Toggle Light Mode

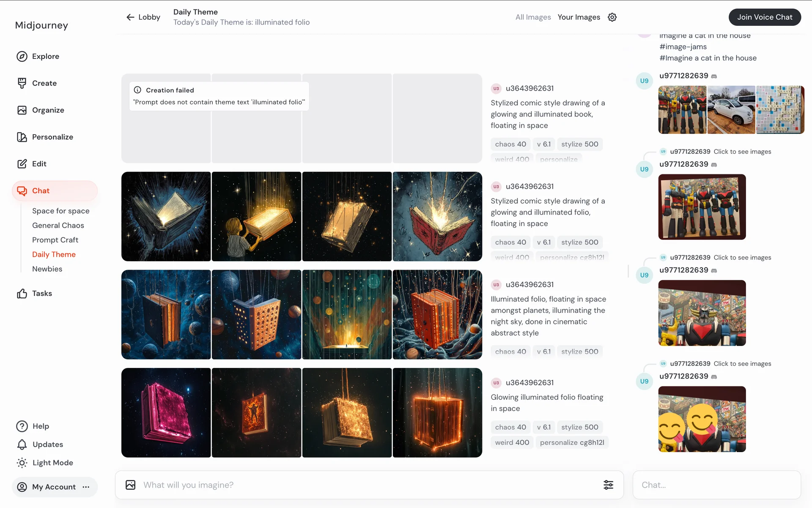(x=45, y=463)
